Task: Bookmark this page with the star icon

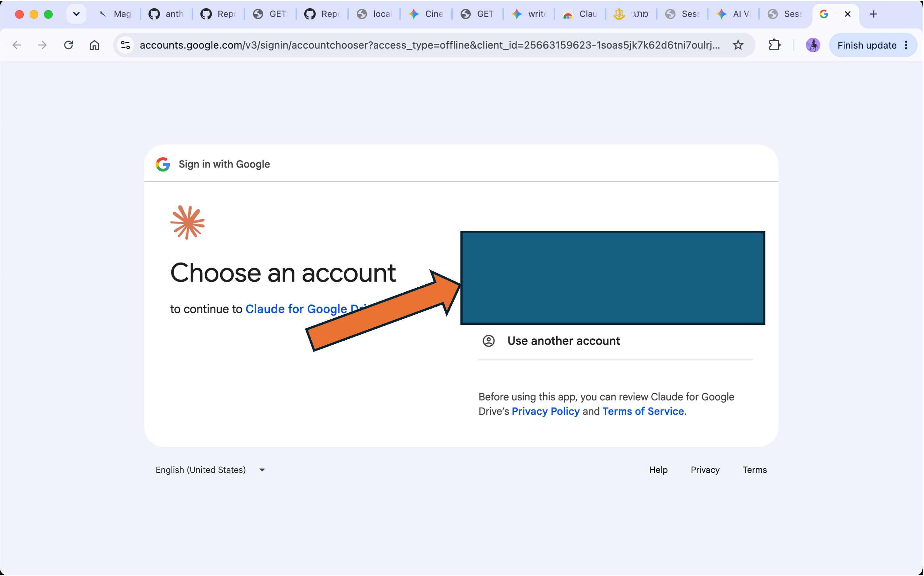Action: [738, 45]
